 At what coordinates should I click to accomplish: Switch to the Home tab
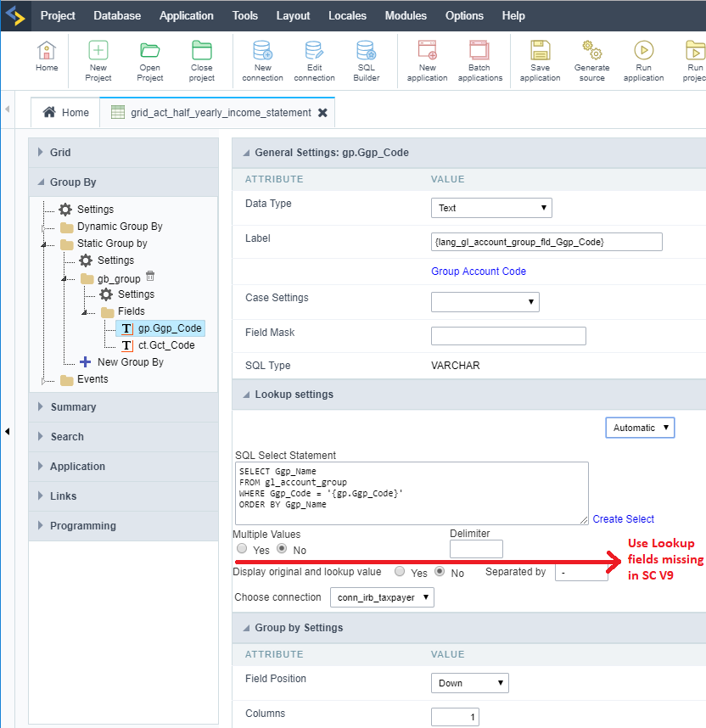65,112
